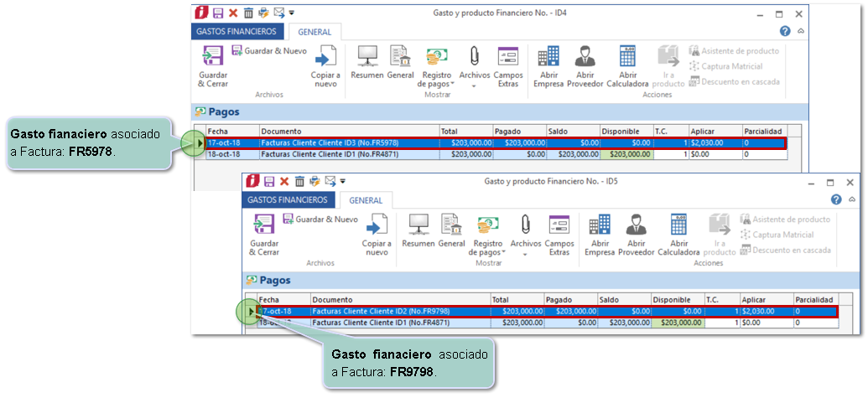Click Guardar & Nuevo in ID5 window
The height and width of the screenshot is (398, 868).
point(320,220)
